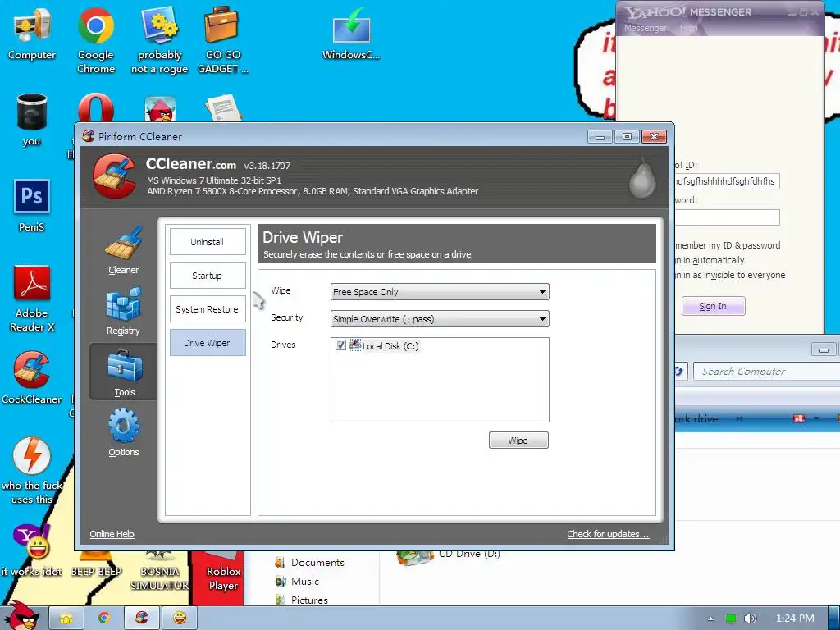Toggle the Local Disk (C:) checkbox
Image resolution: width=840 pixels, height=630 pixels.
pyautogui.click(x=340, y=345)
